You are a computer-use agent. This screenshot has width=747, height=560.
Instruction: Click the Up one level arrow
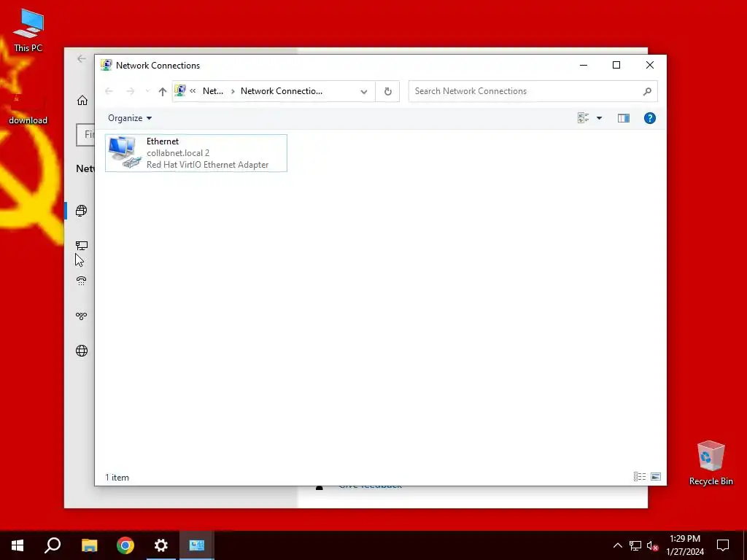pos(163,91)
